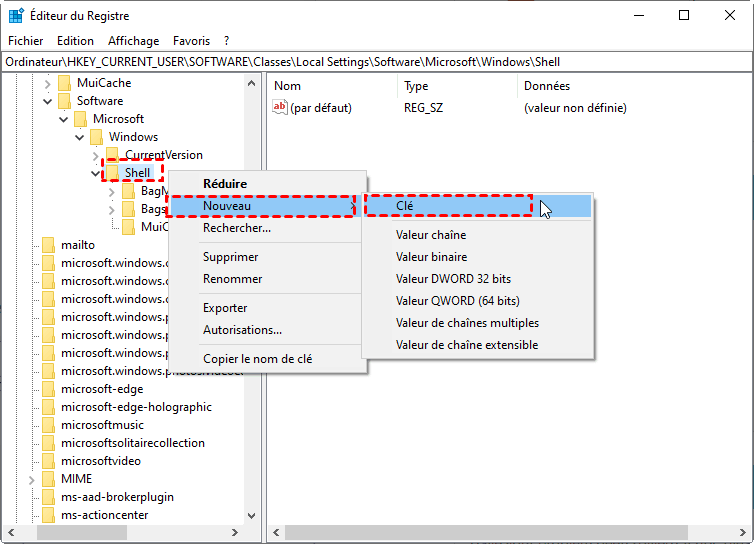Viewport: 754px width, 544px height.
Task: Click the registry path address bar
Action: click(x=377, y=62)
